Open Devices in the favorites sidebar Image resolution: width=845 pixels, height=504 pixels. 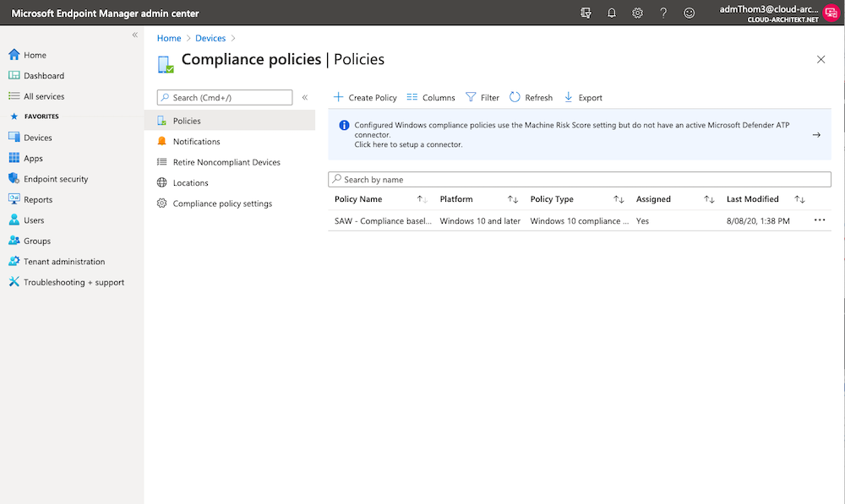(30, 138)
